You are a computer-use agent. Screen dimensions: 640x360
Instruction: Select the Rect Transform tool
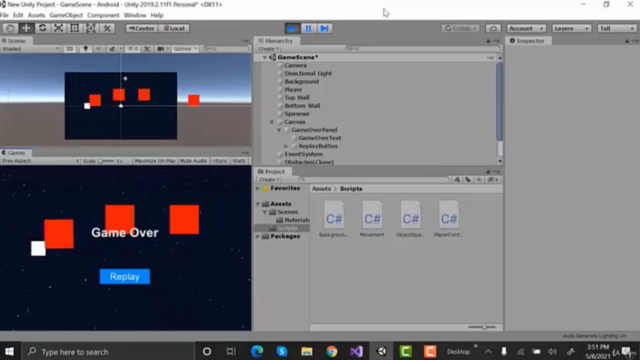click(x=75, y=28)
